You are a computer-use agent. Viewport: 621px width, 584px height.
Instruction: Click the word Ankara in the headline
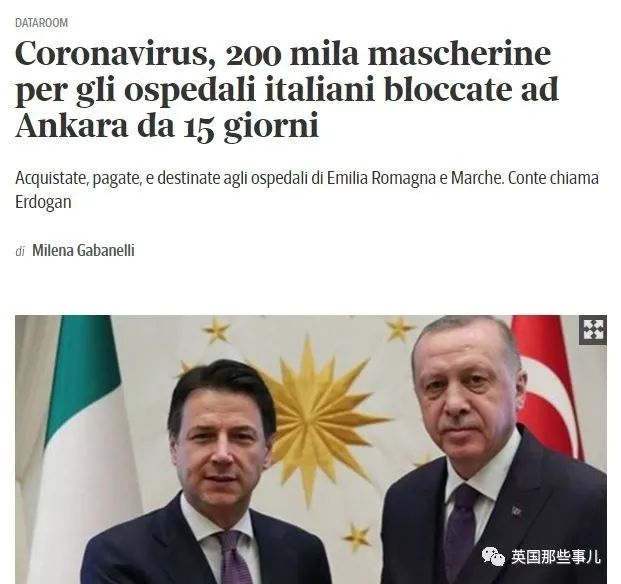pos(71,126)
